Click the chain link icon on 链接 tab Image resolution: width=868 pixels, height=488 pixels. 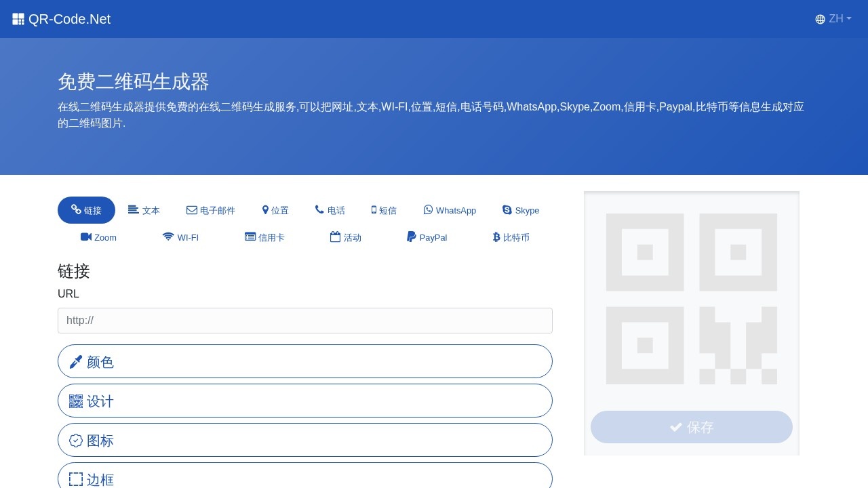click(77, 209)
